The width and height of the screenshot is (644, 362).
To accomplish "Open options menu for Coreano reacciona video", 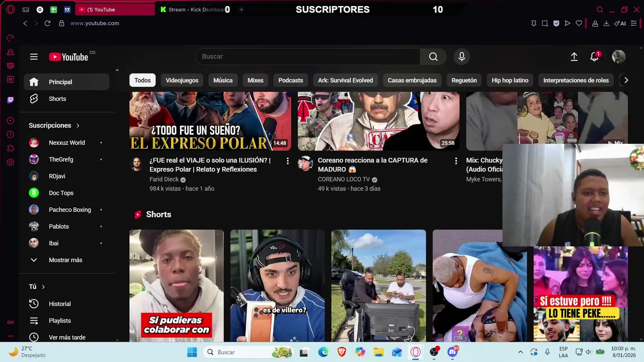I will 456,161.
